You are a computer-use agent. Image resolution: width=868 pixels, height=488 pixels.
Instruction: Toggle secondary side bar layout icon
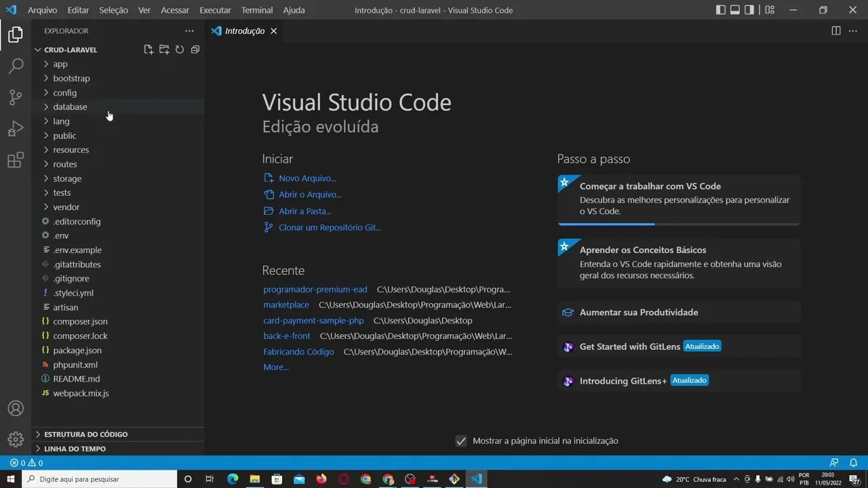point(749,10)
